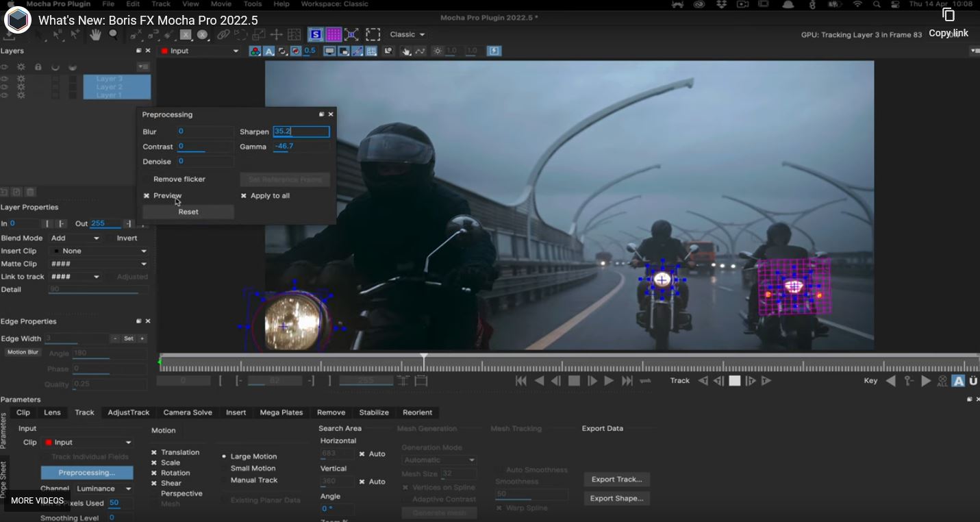Go to the next keyframe arrow
The height and width of the screenshot is (522, 980).
(x=926, y=381)
